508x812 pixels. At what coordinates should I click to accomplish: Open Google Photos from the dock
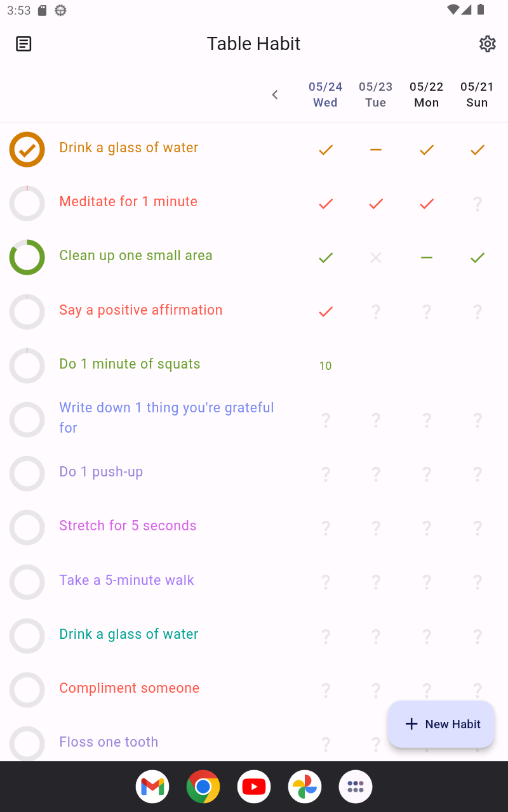(x=305, y=787)
